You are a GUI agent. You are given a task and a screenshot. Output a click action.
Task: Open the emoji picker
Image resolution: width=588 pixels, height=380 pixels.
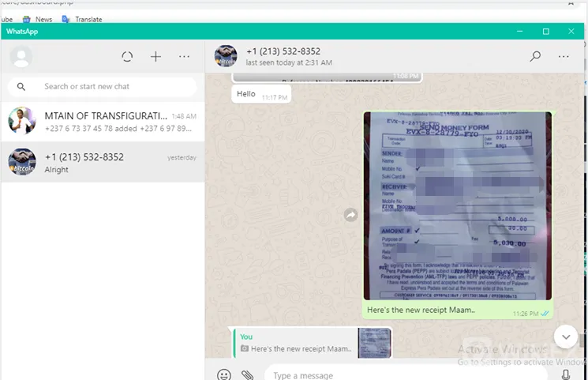[x=224, y=375]
